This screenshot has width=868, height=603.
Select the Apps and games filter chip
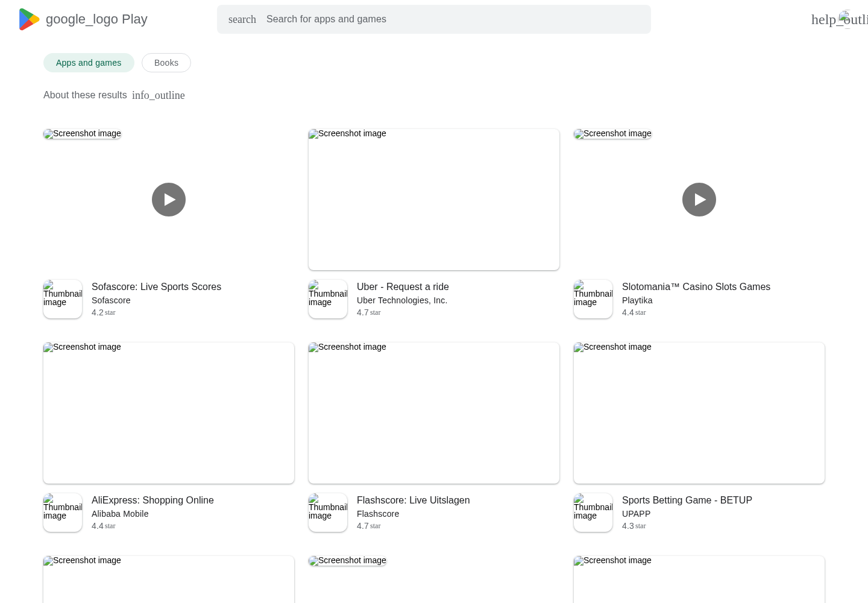[x=89, y=63]
